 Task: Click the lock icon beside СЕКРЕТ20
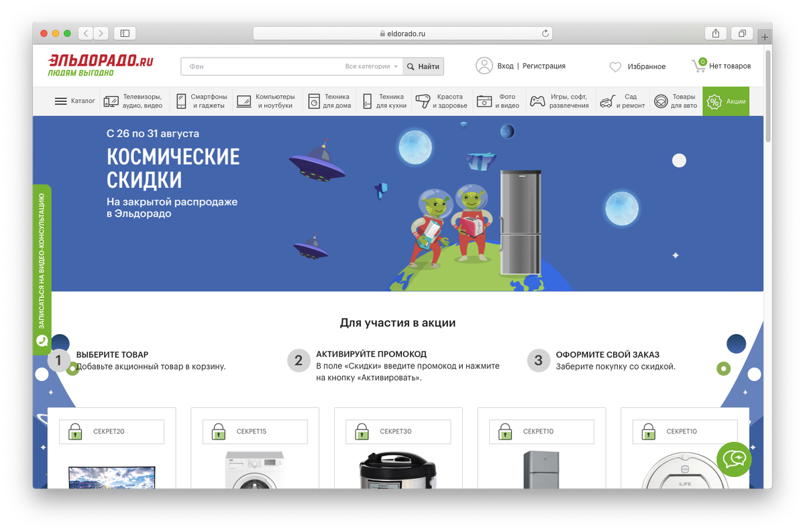[x=75, y=431]
